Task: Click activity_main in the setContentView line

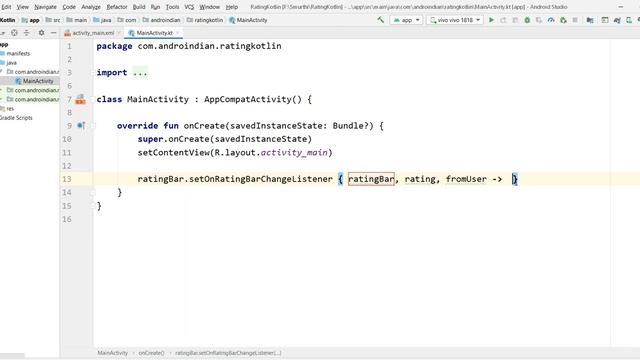Action: 294,152
